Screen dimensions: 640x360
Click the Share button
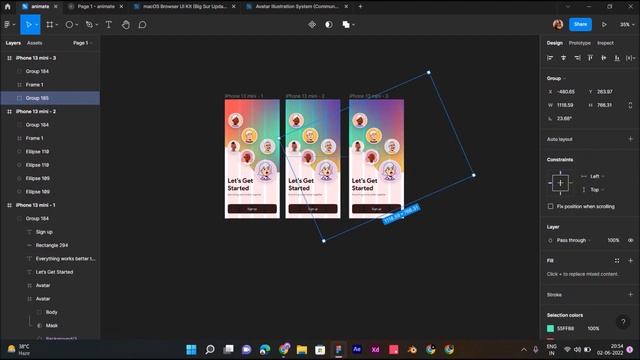click(580, 24)
